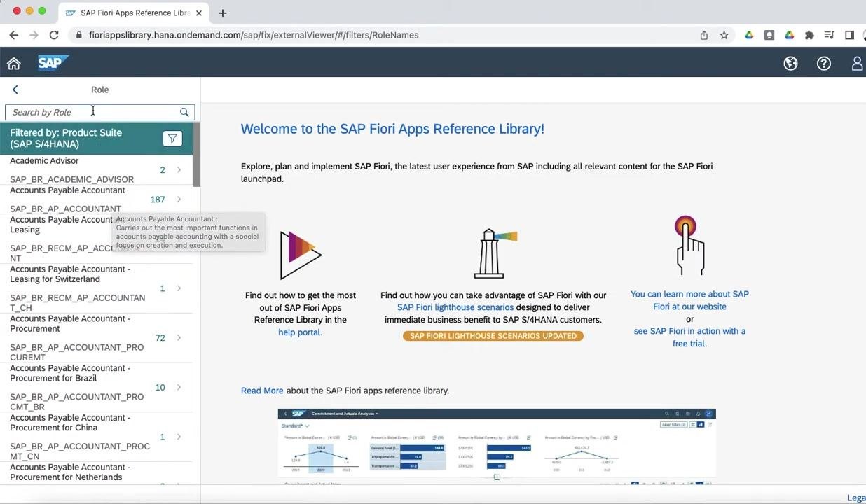Expand Accounts Payable Accountant - Procurement chevron
The height and width of the screenshot is (504, 866).
click(179, 338)
